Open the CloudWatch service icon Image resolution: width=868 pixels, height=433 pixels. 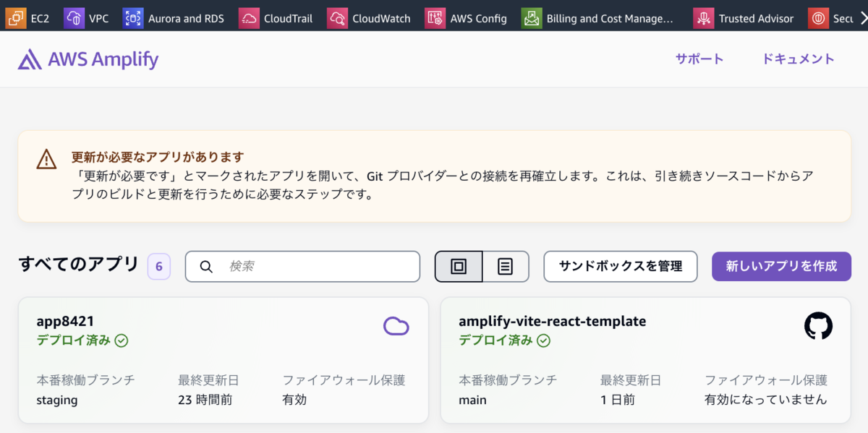pos(337,18)
